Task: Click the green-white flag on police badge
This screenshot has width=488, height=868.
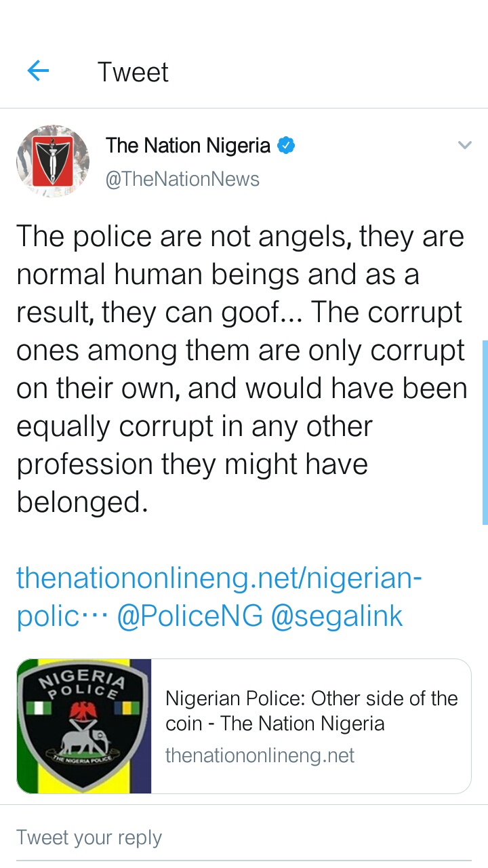Action: pos(34,708)
